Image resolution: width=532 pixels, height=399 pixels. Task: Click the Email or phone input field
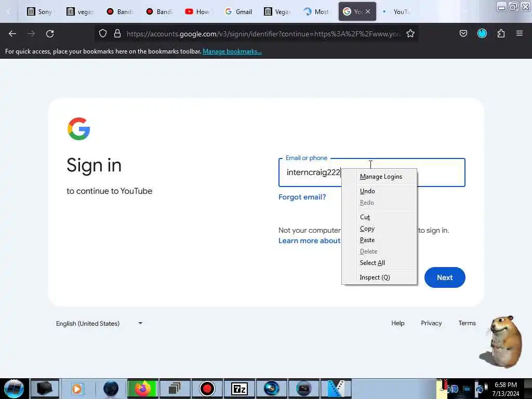372,172
